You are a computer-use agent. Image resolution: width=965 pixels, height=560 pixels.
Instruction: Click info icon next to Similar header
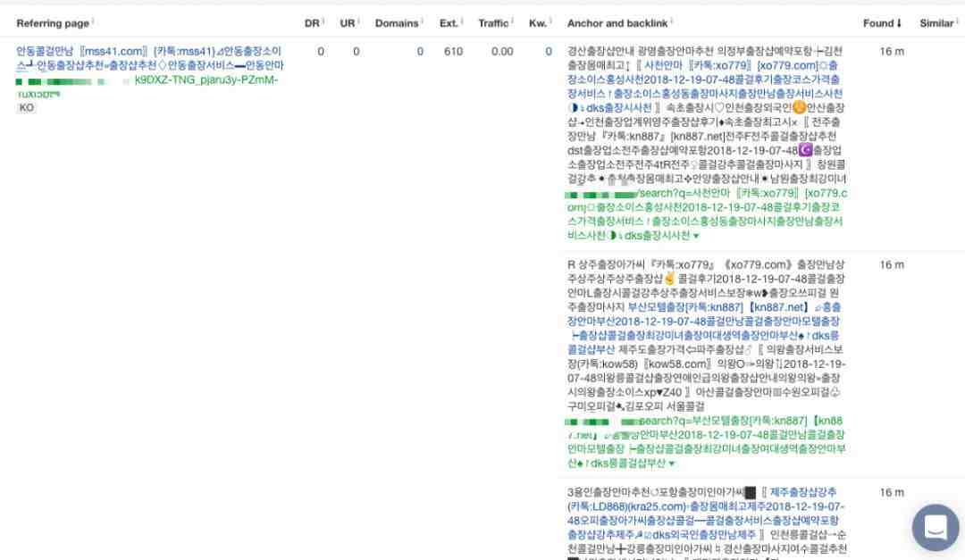[x=958, y=22]
